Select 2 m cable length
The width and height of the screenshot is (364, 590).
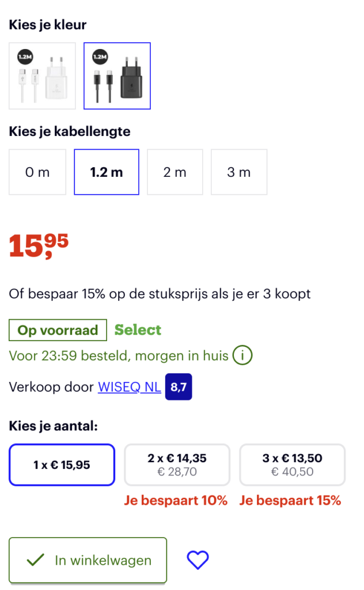175,172
